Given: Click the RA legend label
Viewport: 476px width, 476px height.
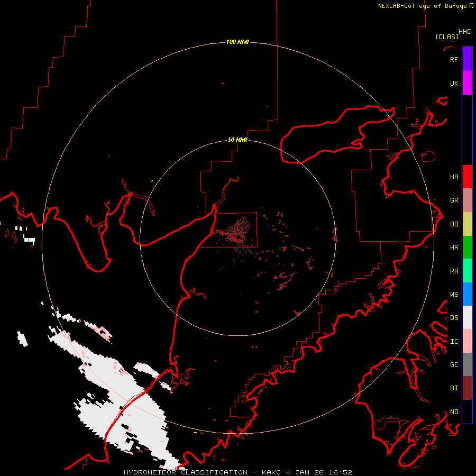Looking at the screenshot, I should pos(454,271).
